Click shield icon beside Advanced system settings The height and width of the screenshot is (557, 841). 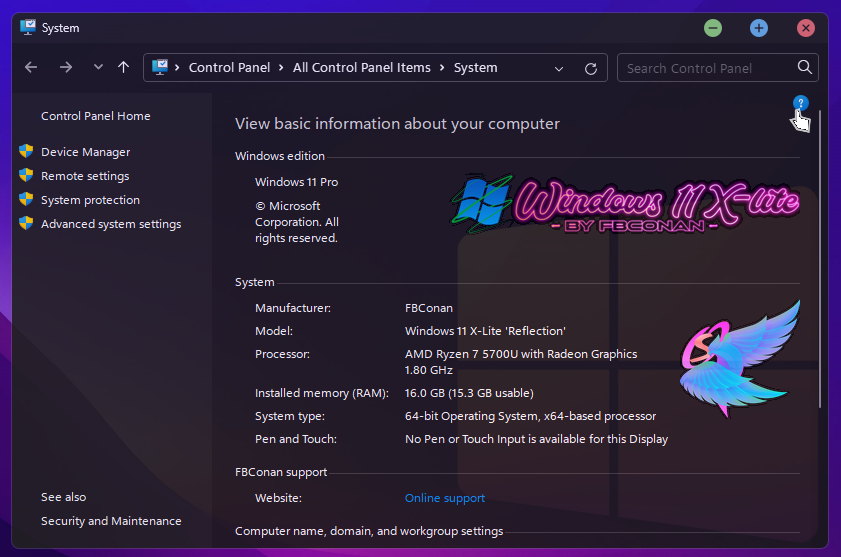26,223
